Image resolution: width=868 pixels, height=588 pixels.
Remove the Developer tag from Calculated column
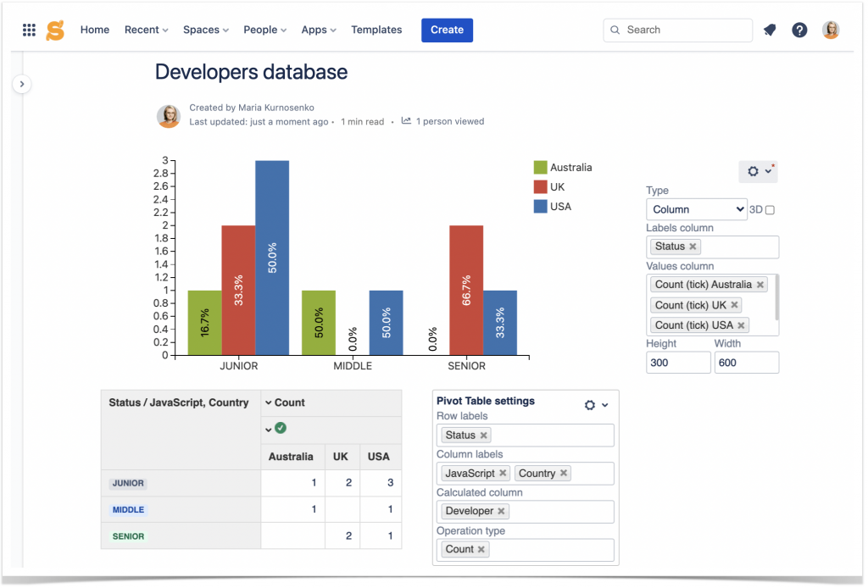500,511
